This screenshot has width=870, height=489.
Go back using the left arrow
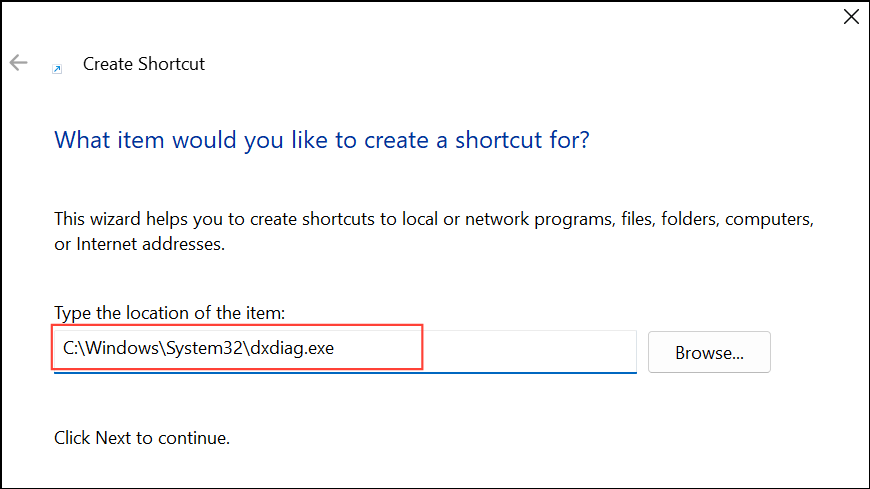click(18, 63)
